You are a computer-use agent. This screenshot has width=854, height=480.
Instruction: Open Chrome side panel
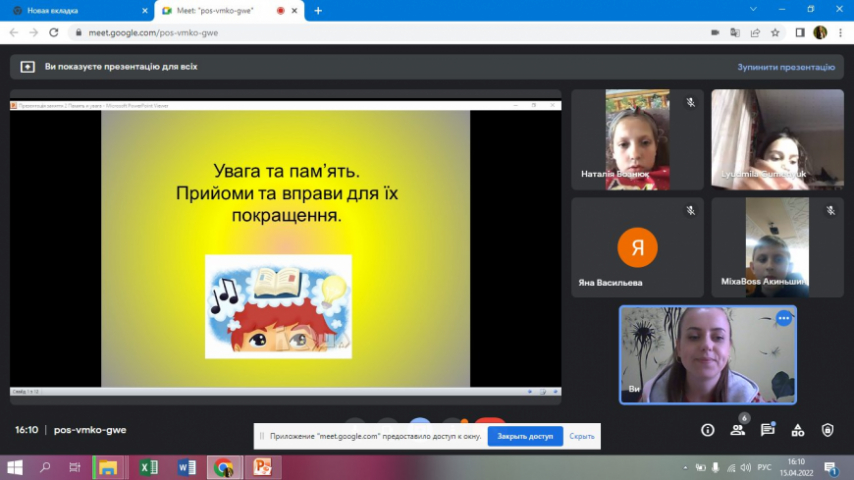click(x=800, y=32)
